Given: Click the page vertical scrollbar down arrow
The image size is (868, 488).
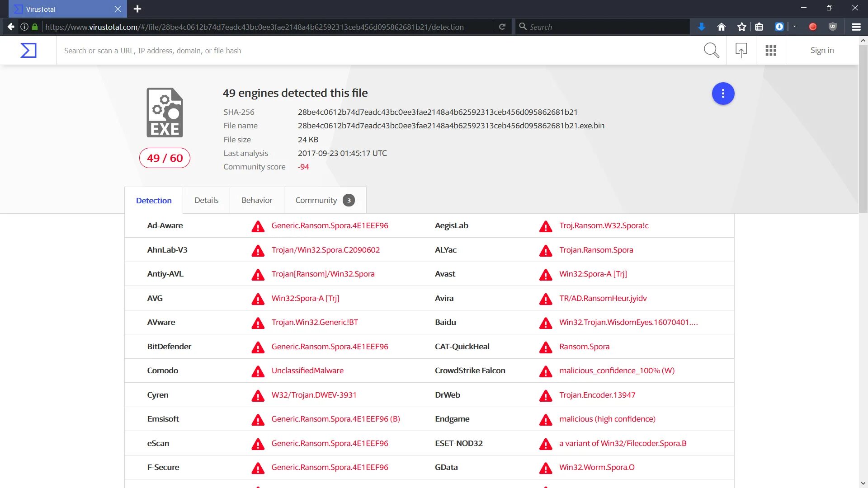Looking at the screenshot, I should click(863, 483).
